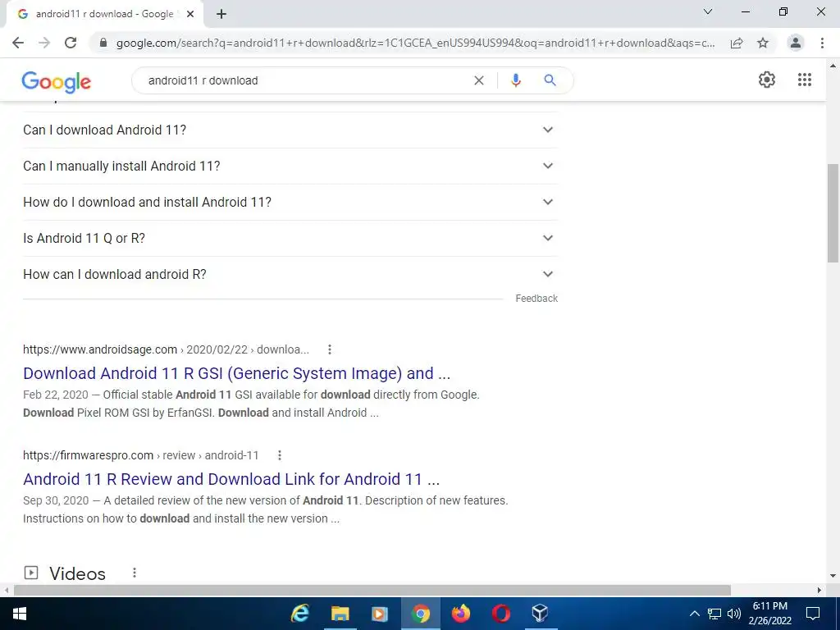This screenshot has height=630, width=840.
Task: Show hidden tray icons chevron
Action: pos(694,614)
